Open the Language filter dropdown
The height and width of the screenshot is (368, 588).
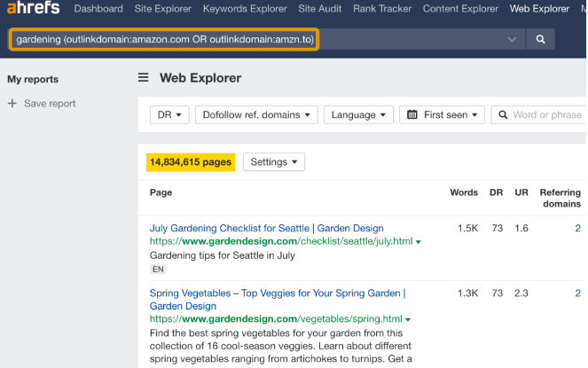tap(359, 114)
